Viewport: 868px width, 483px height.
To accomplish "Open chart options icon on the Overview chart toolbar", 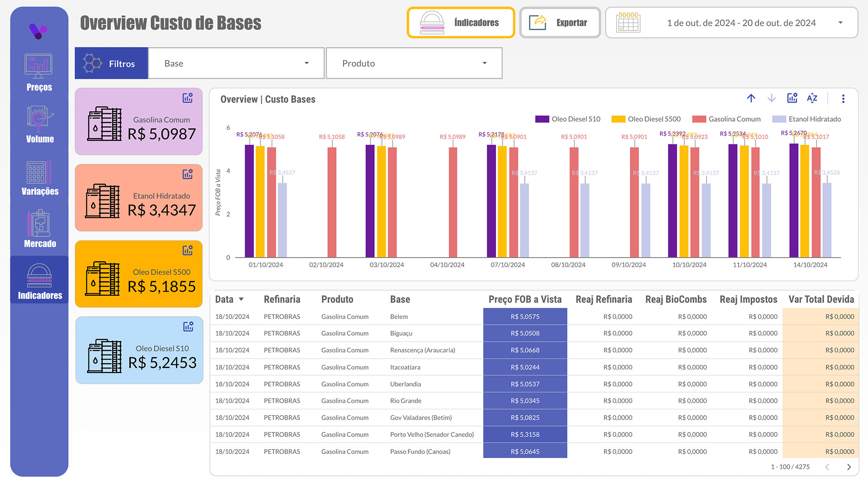I will pos(792,98).
